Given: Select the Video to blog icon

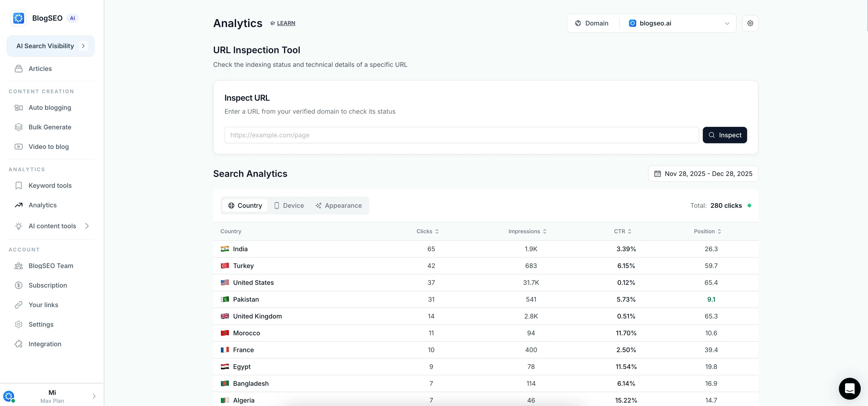Looking at the screenshot, I should [19, 146].
